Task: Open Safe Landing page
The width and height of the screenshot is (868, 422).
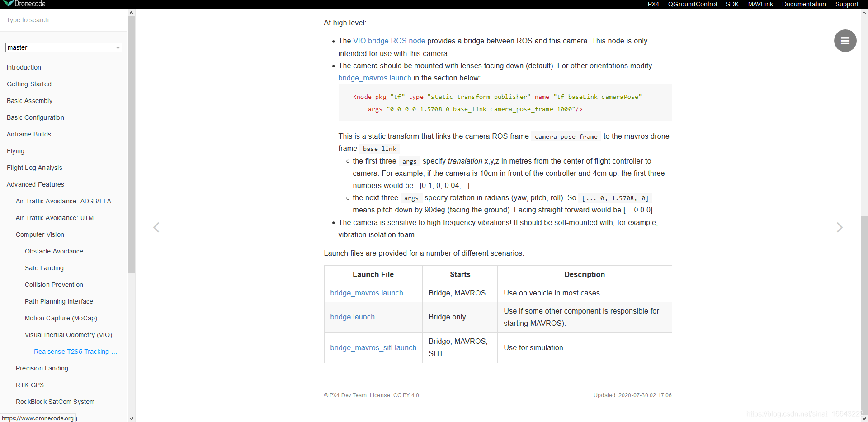Action: (44, 268)
